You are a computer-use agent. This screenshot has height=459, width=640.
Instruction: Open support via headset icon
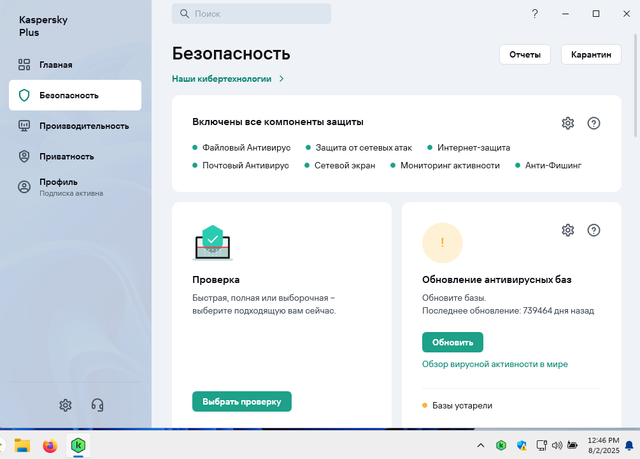(x=97, y=405)
